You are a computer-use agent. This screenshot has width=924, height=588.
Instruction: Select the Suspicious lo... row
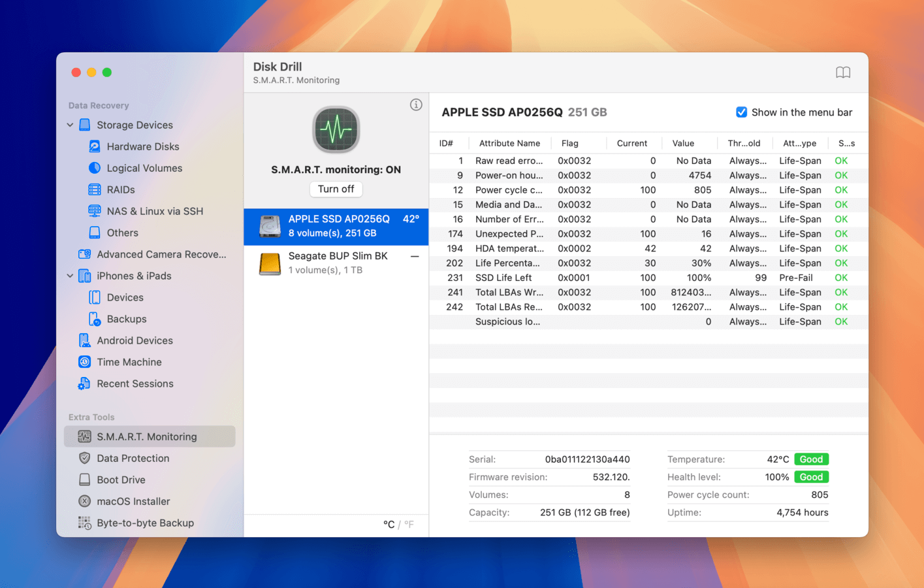click(x=648, y=321)
